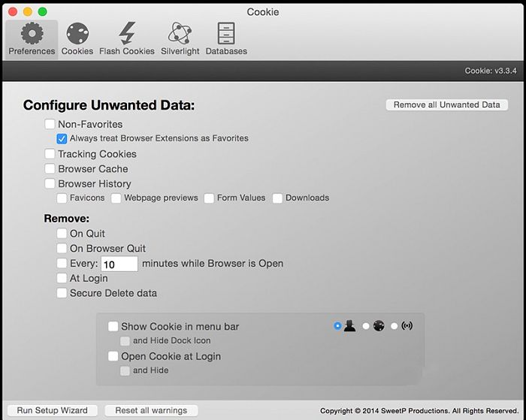
Task: Enable the Non-Favorites checkbox
Action: tap(50, 125)
